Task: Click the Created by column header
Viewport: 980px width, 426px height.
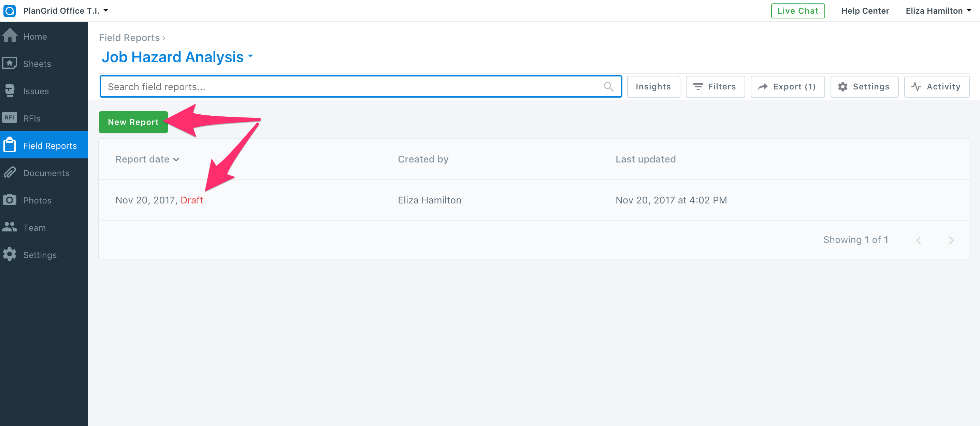Action: 423,159
